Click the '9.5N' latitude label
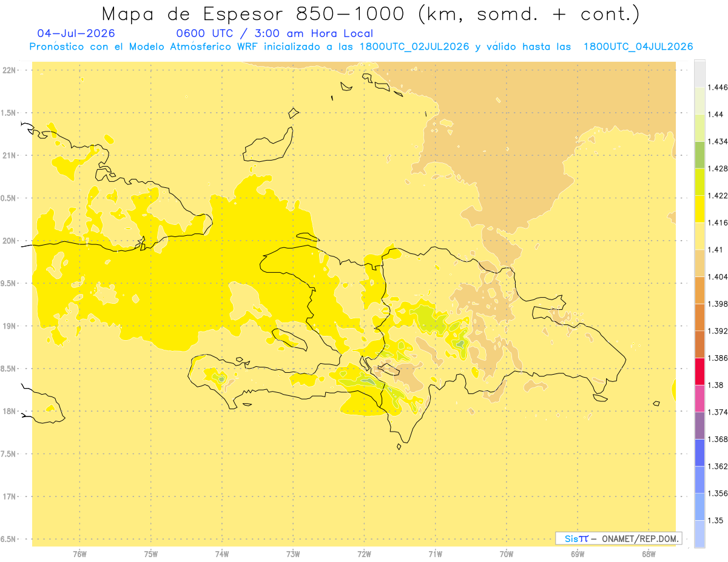The height and width of the screenshot is (562, 728). coord(8,283)
